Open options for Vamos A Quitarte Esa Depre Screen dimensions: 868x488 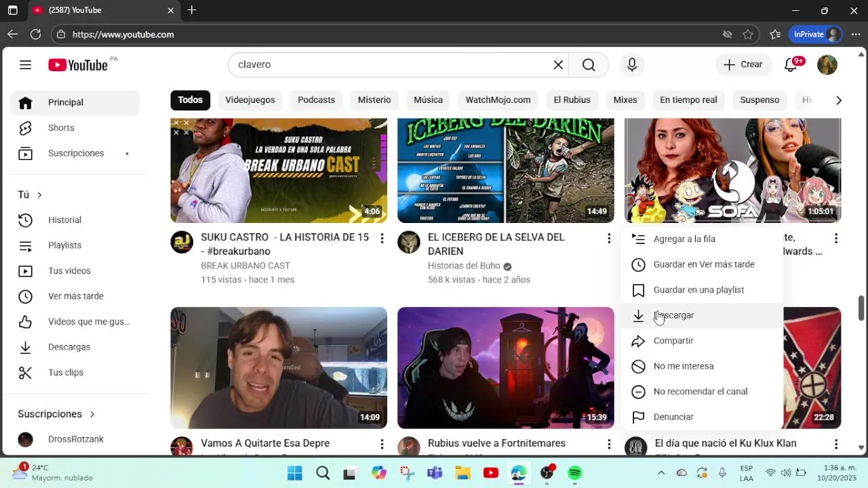382,445
